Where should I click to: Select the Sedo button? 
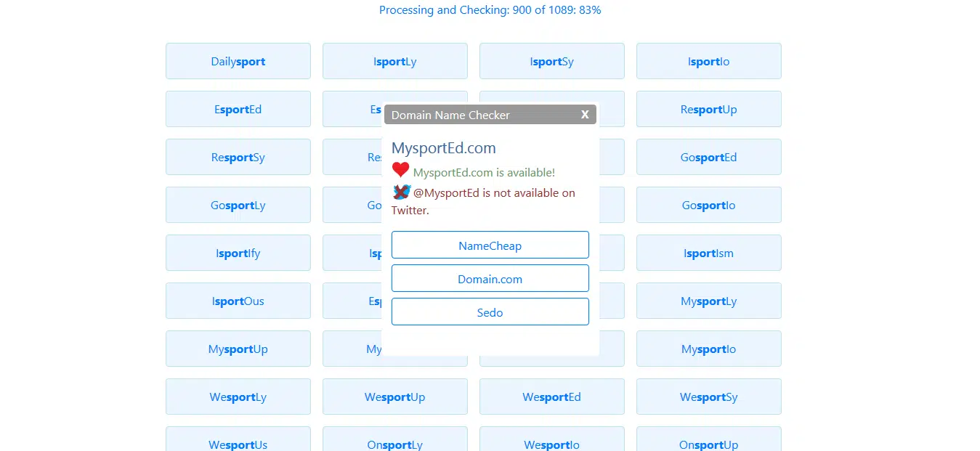(x=490, y=312)
